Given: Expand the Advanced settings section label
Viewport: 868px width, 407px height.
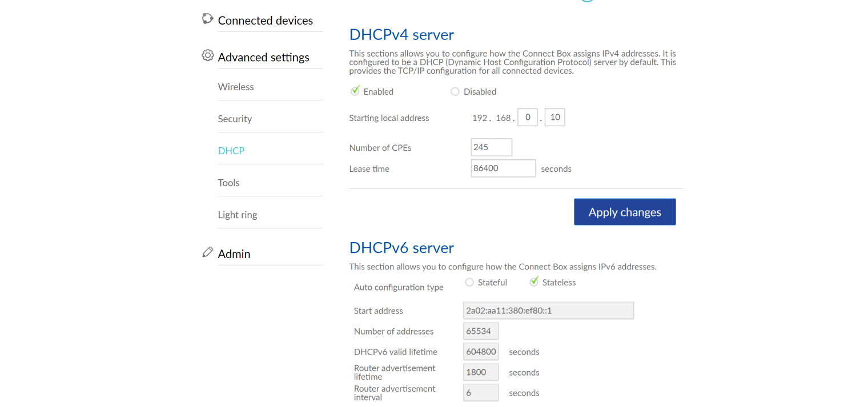Looking at the screenshot, I should click(x=263, y=57).
